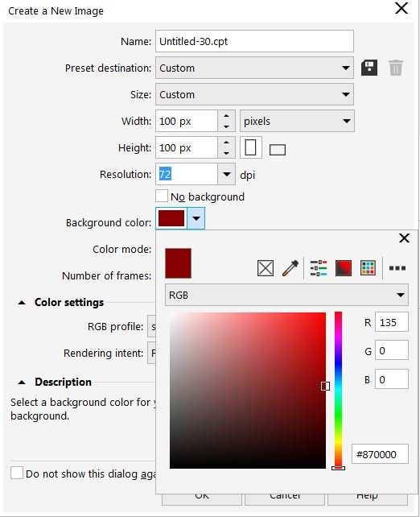Show the color sliders view
The width and height of the screenshot is (420, 517).
(319, 268)
